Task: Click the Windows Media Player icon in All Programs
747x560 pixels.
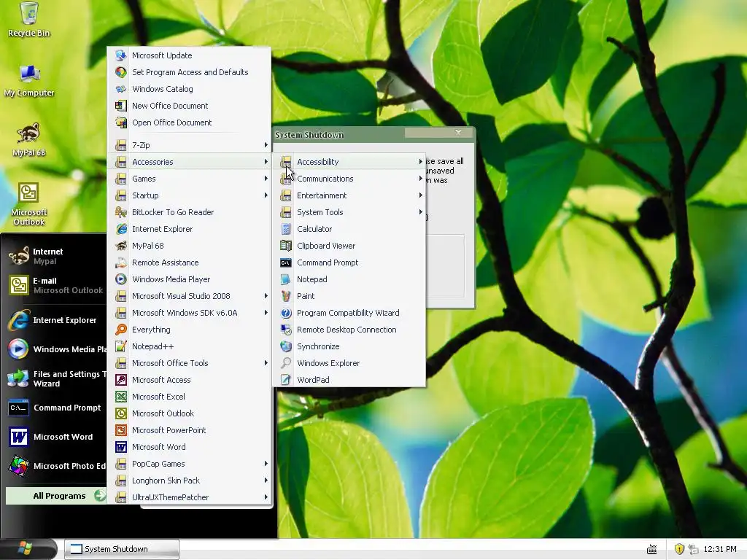Action: click(x=121, y=279)
